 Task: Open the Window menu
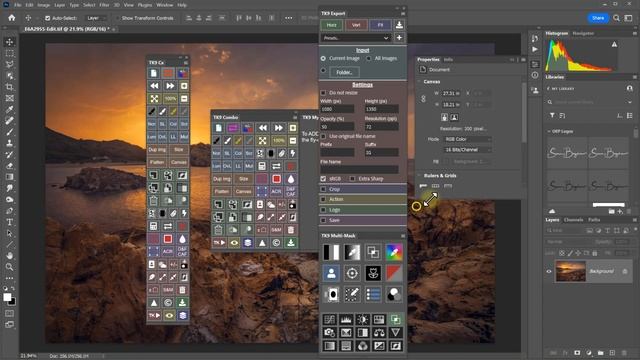(x=164, y=5)
